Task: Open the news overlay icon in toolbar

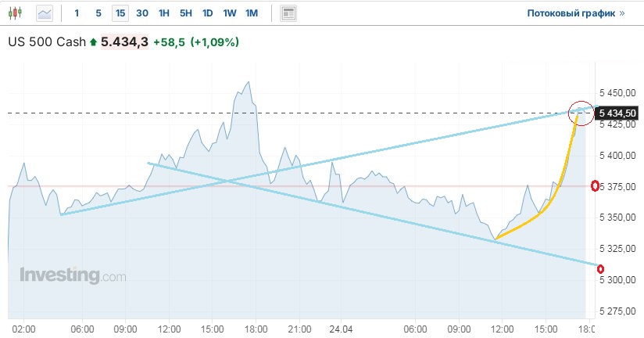Action: tap(288, 13)
